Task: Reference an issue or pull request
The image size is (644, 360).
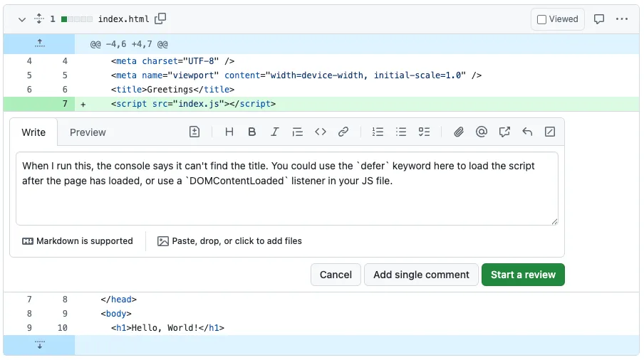Action: tap(504, 132)
